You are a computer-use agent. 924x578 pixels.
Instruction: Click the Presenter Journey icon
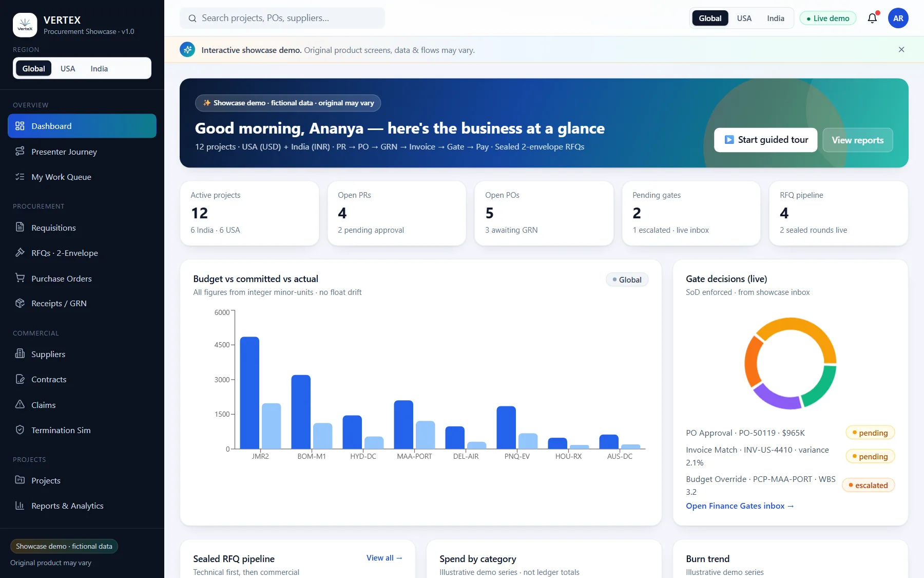20,152
